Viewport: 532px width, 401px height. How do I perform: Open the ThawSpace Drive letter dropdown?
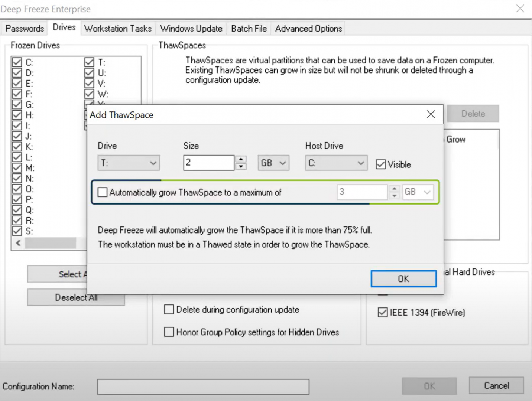coord(129,163)
